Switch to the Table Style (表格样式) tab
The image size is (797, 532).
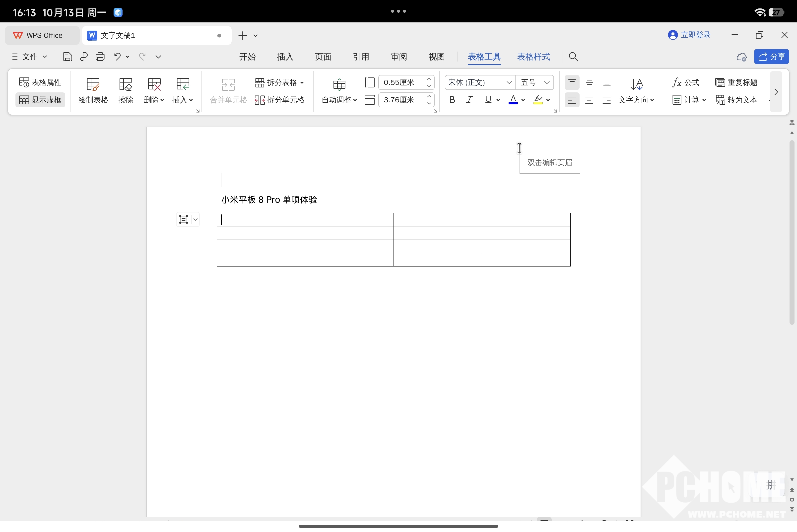click(533, 57)
